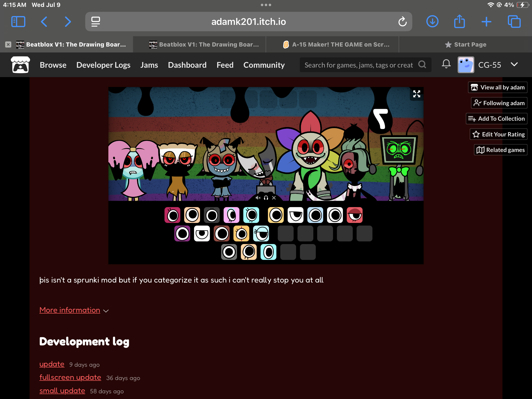
Task: Expand More information
Action: pos(74,310)
